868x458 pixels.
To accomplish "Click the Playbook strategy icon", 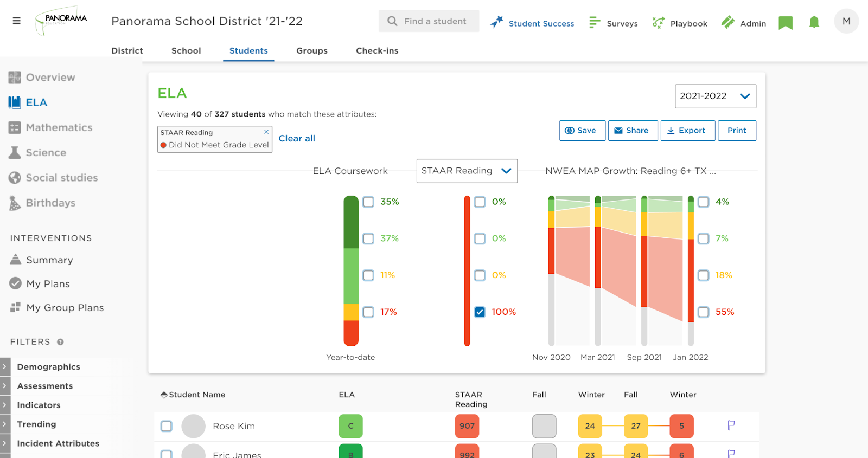I will [x=658, y=22].
